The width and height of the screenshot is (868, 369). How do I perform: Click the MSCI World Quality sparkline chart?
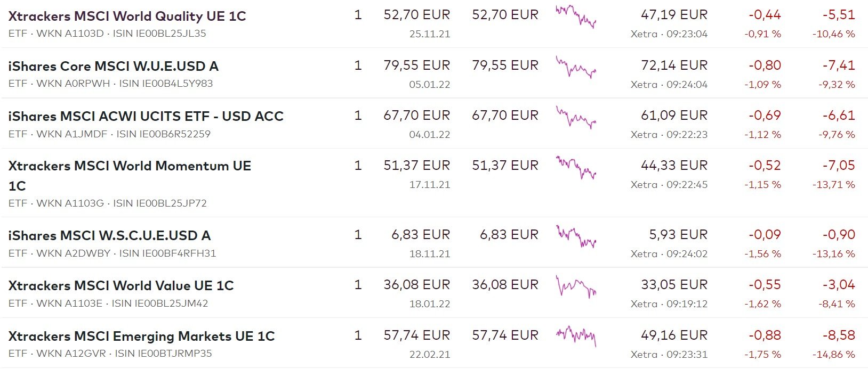click(575, 16)
